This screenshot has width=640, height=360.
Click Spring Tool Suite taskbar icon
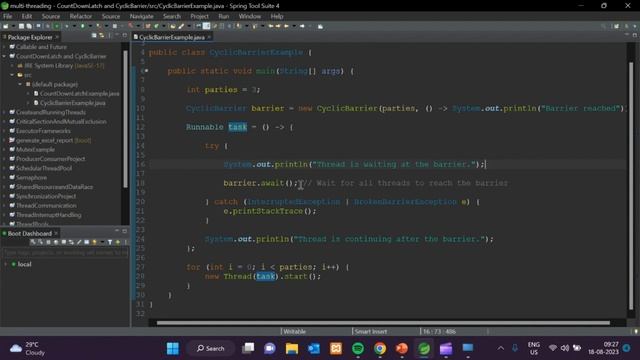click(424, 349)
